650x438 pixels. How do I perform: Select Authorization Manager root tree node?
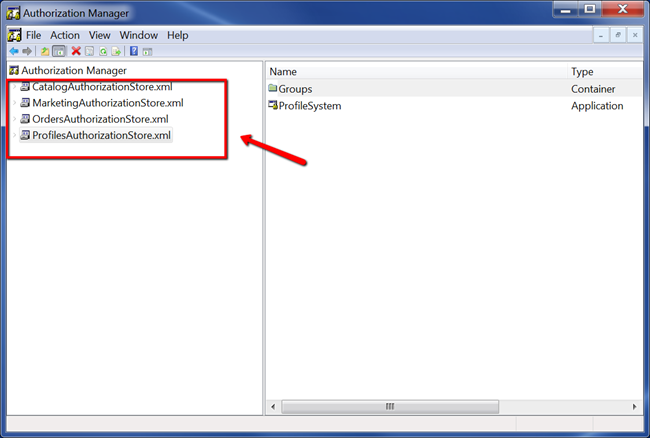[x=74, y=70]
